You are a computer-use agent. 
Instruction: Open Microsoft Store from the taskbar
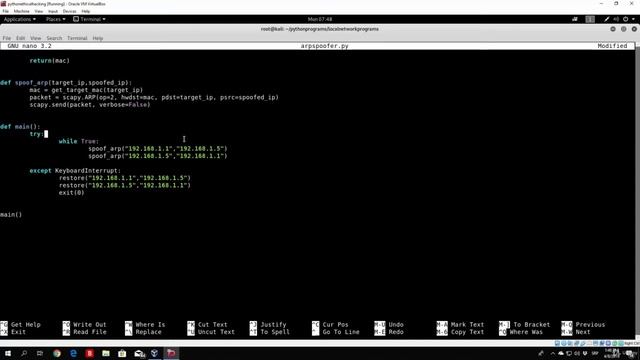122,353
